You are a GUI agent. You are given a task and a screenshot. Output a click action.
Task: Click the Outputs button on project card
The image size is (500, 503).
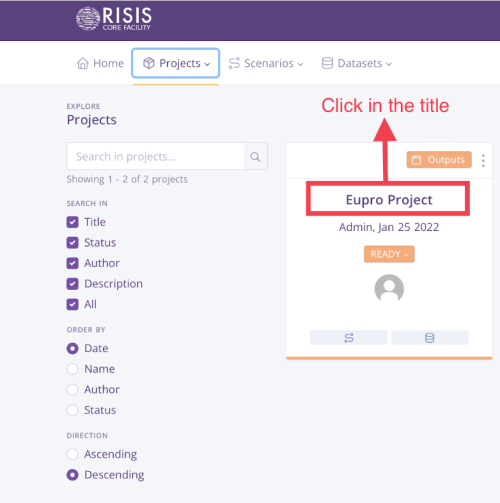(x=439, y=160)
